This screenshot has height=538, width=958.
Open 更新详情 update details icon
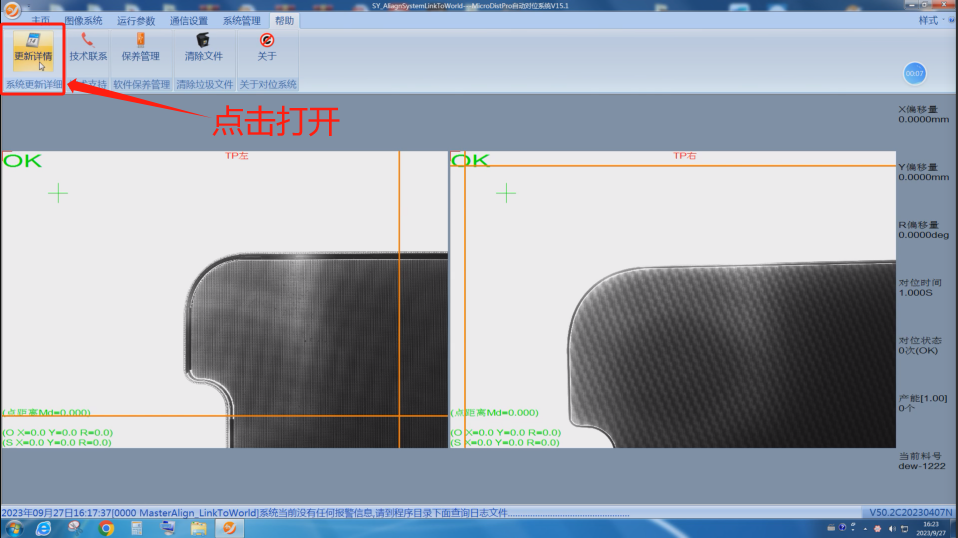click(x=33, y=48)
